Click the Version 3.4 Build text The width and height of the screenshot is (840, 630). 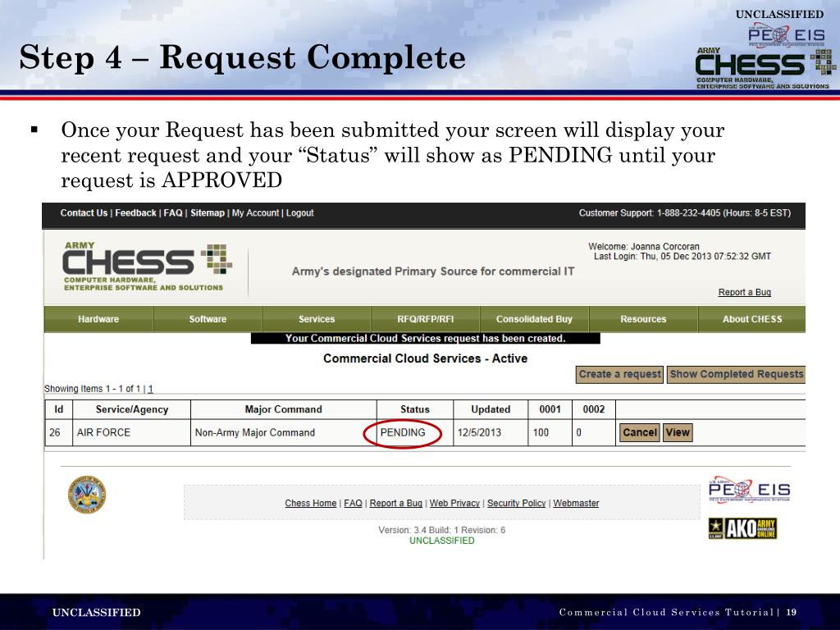(x=441, y=530)
